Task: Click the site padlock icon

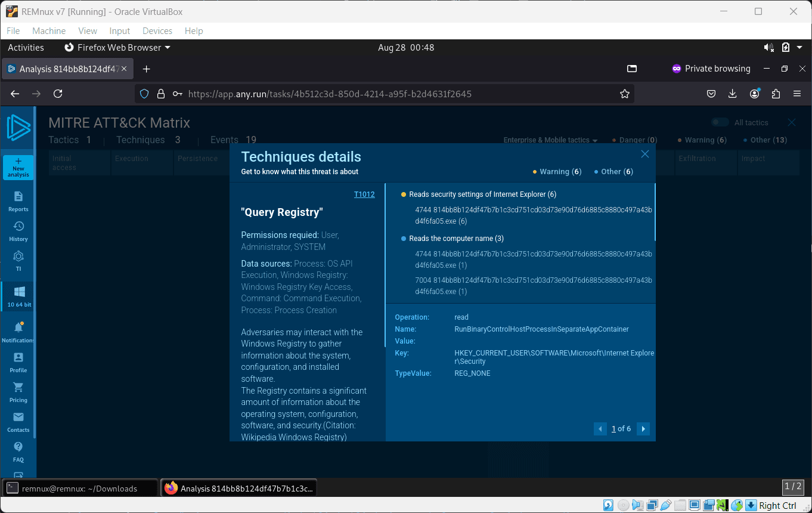Action: pyautogui.click(x=160, y=94)
